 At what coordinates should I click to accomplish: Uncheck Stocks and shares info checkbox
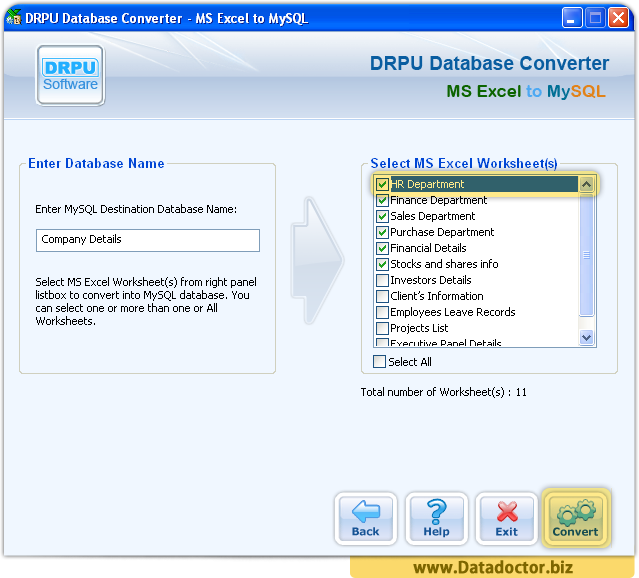[382, 264]
